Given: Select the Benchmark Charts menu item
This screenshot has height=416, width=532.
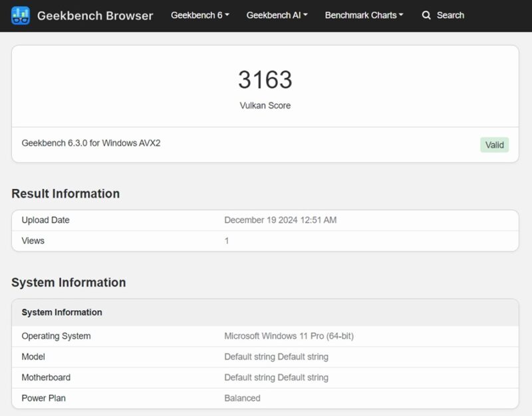Looking at the screenshot, I should tap(364, 15).
